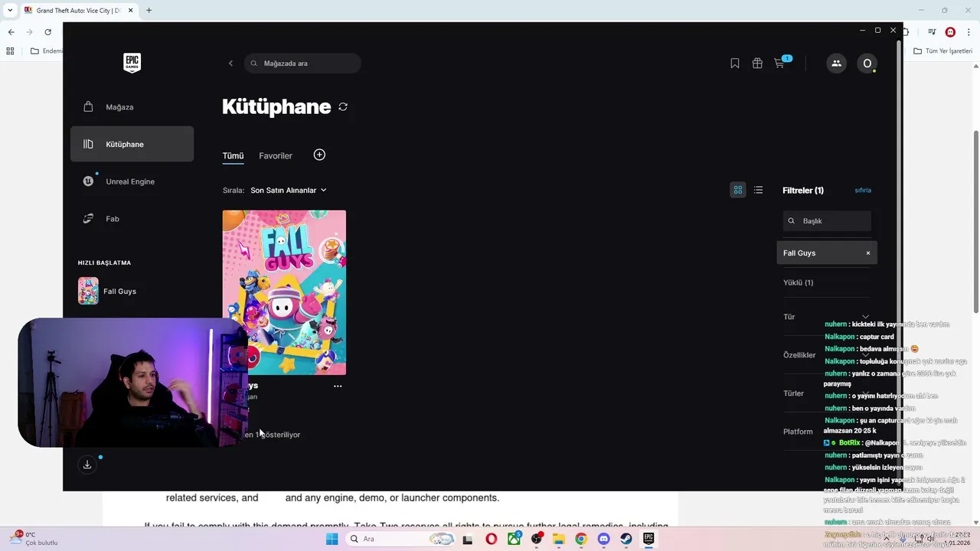Open the wishlist bookmark icon

735,64
